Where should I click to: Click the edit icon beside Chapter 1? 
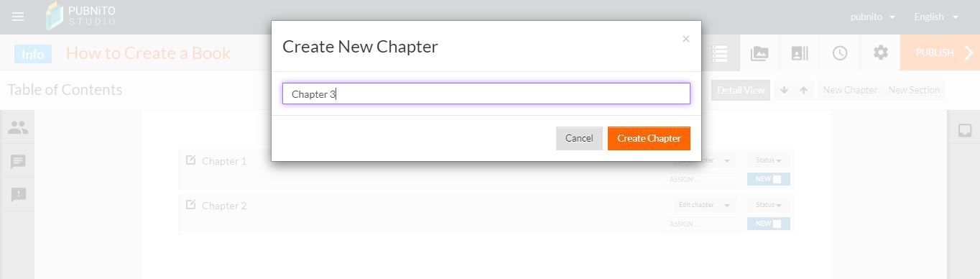190,160
